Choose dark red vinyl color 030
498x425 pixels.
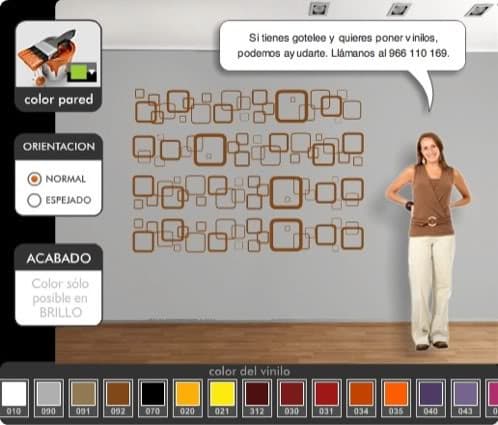coord(292,398)
